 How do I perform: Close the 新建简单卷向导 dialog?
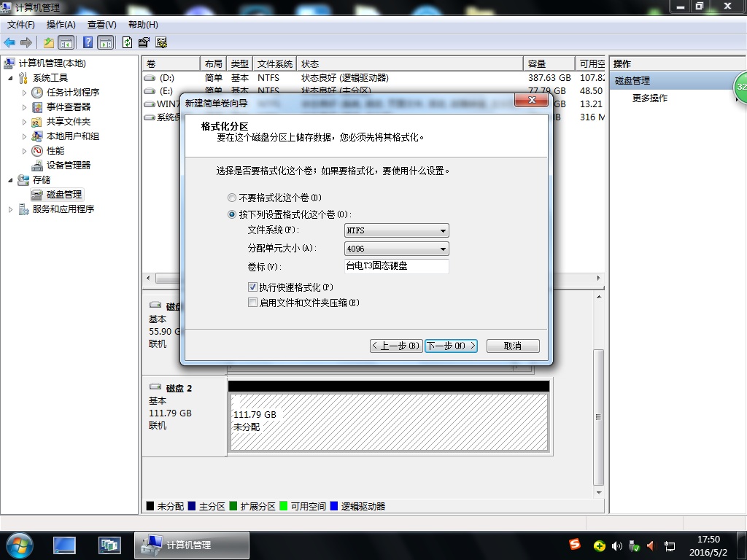click(x=532, y=100)
